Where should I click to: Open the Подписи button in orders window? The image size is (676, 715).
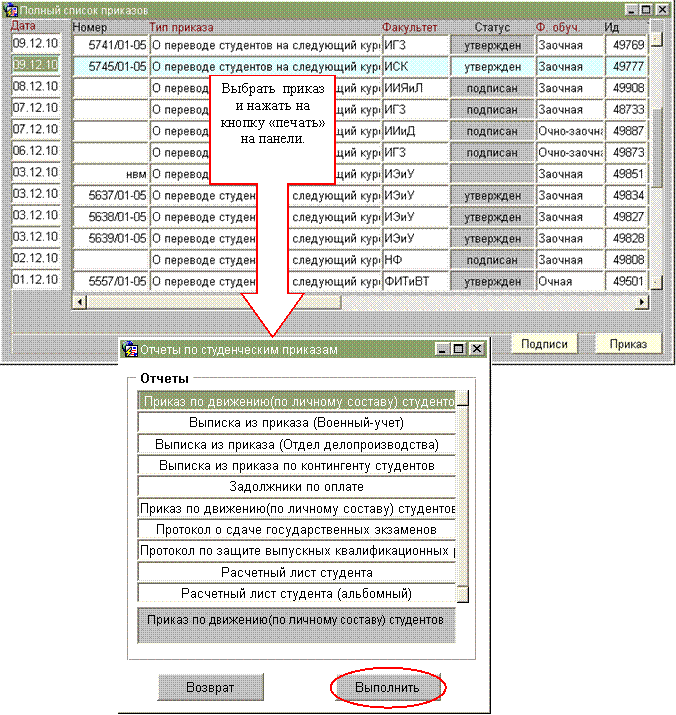tap(544, 344)
